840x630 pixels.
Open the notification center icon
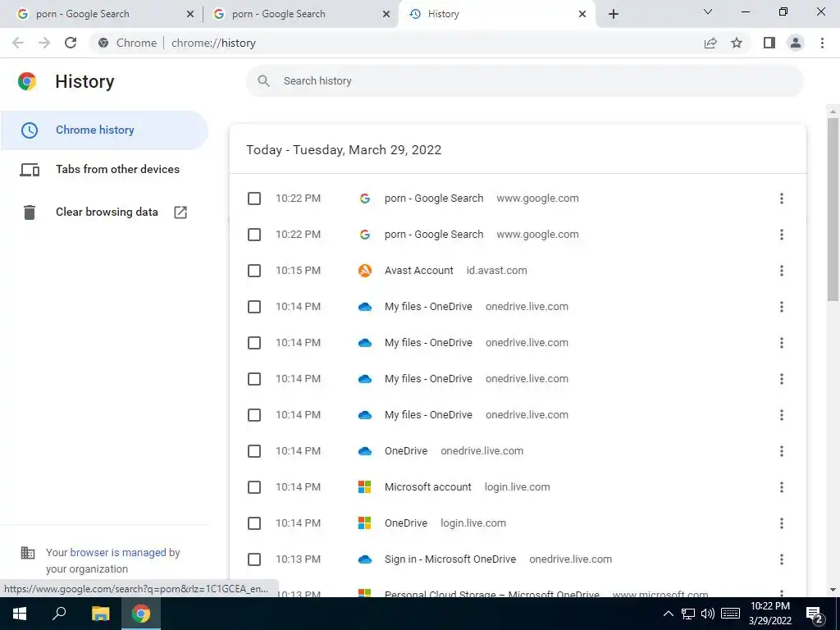815,614
